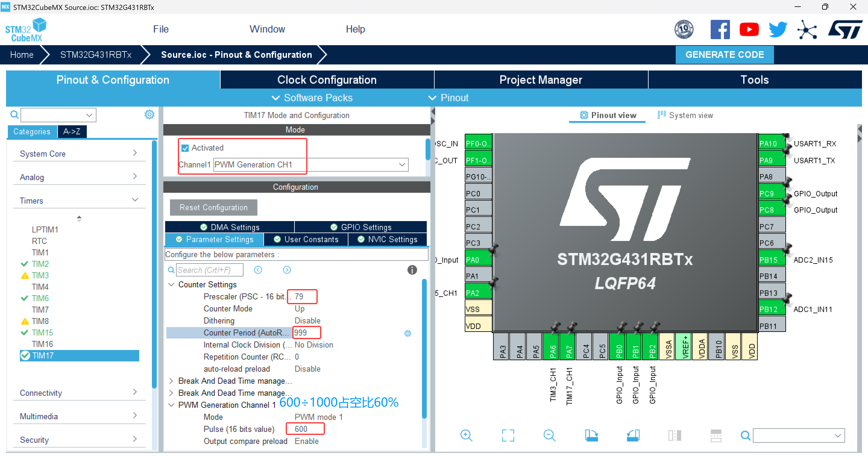This screenshot has height=459, width=868.
Task: Rotate chip view counterclockwise icon
Action: (633, 435)
